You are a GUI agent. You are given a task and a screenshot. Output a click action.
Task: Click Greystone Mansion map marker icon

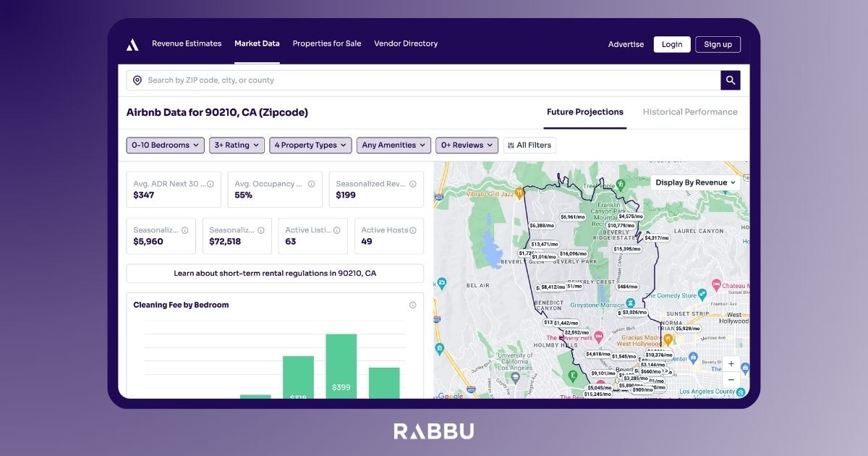631,303
